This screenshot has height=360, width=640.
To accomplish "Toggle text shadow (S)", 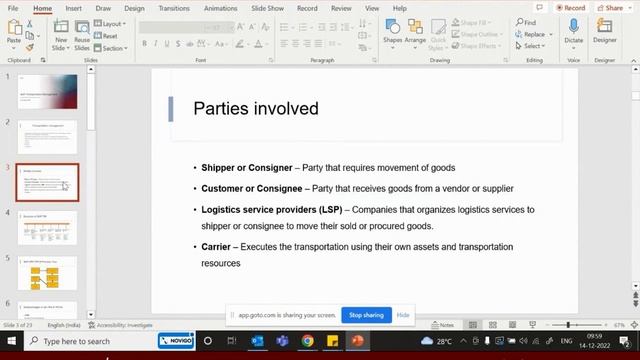I will coord(178,44).
